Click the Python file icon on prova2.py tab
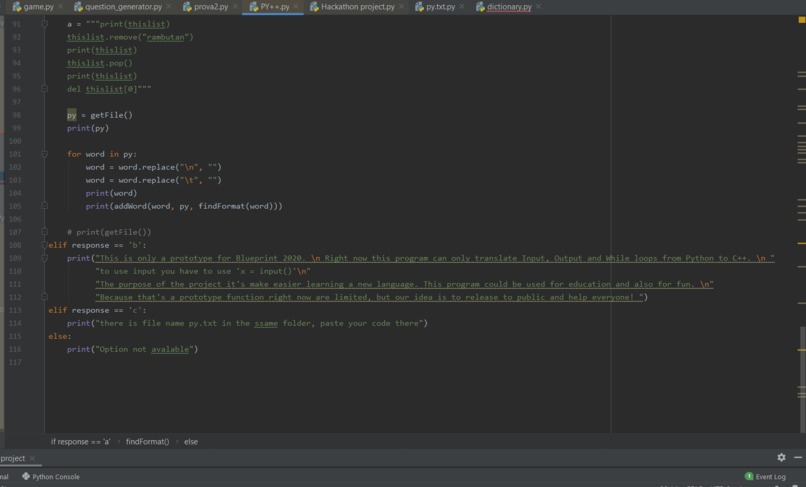Image resolution: width=806 pixels, height=487 pixels. click(x=187, y=7)
